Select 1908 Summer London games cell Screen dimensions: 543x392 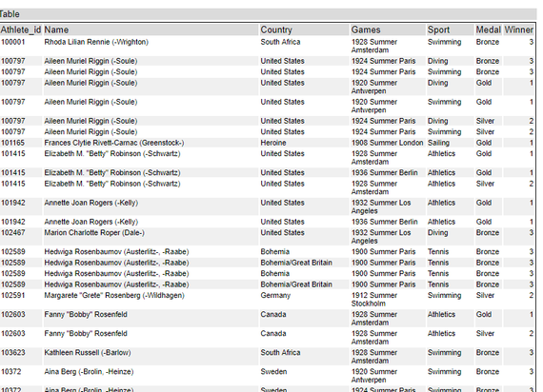[388, 143]
